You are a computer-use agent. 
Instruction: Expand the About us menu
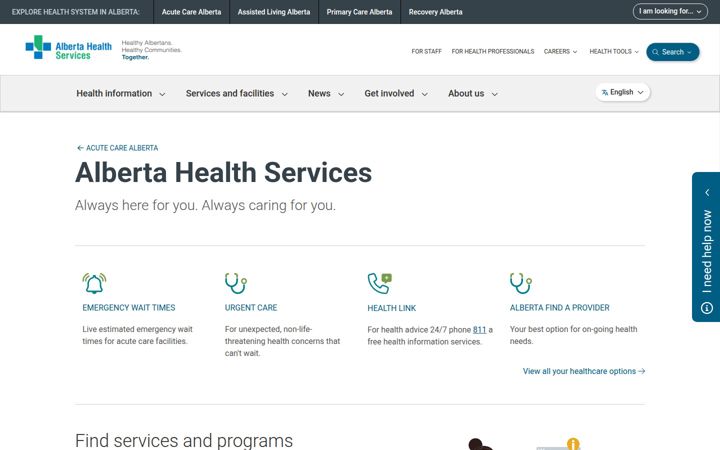click(x=473, y=94)
